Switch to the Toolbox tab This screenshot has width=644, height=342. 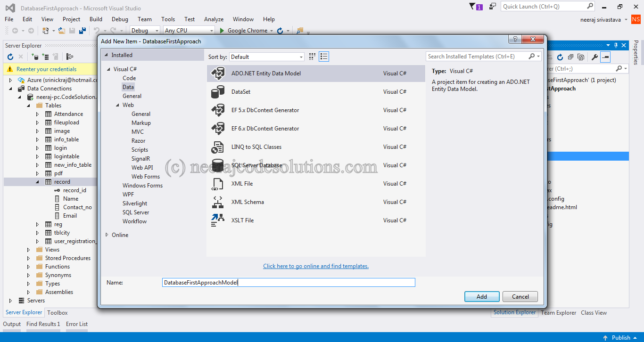[58, 312]
